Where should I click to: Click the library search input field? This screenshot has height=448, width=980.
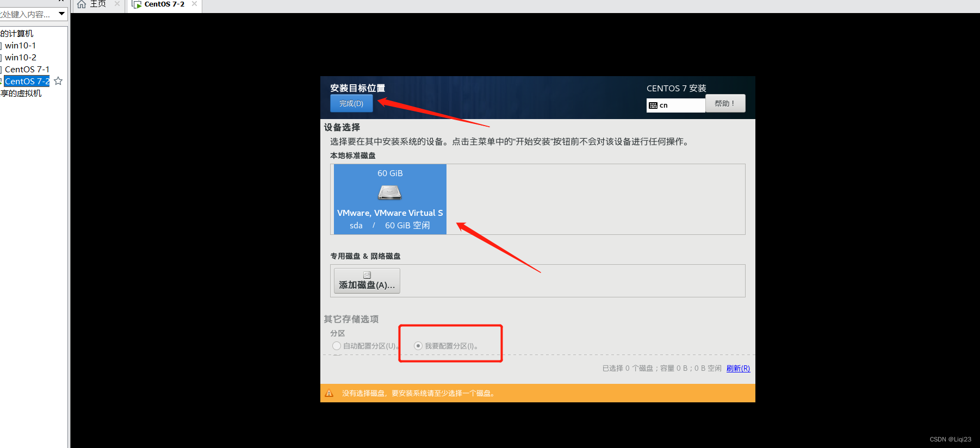tap(27, 14)
